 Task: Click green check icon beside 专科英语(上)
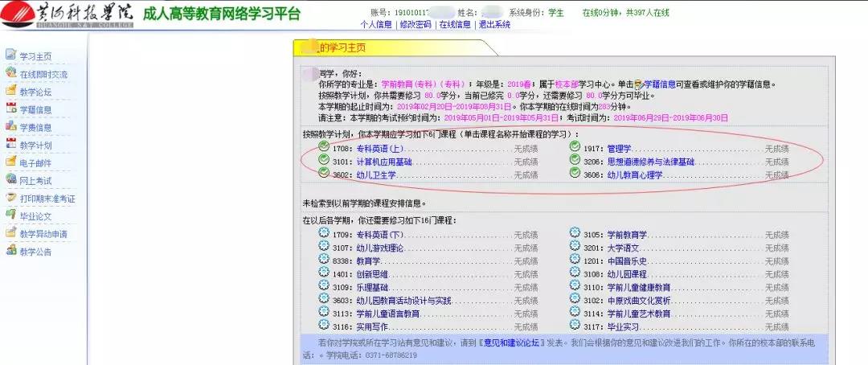324,147
